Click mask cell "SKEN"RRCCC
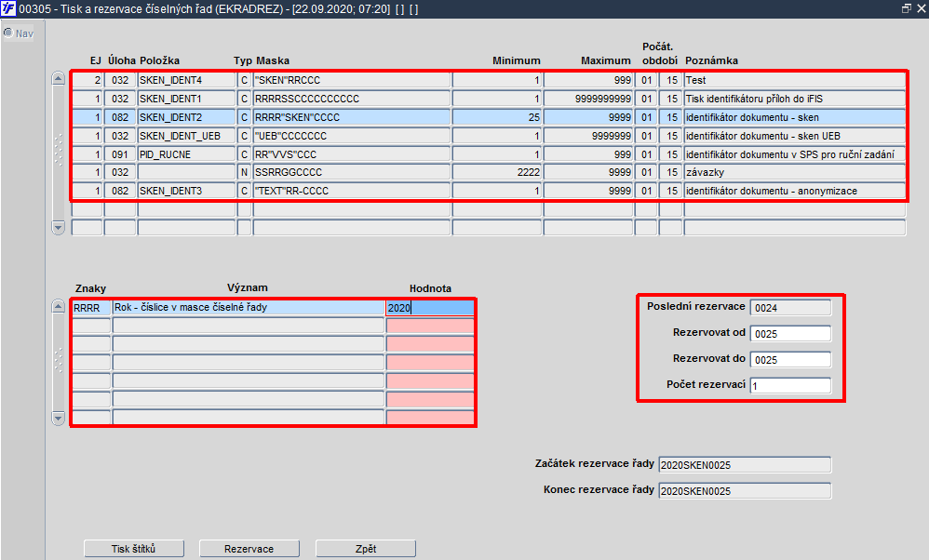 tap(352, 80)
